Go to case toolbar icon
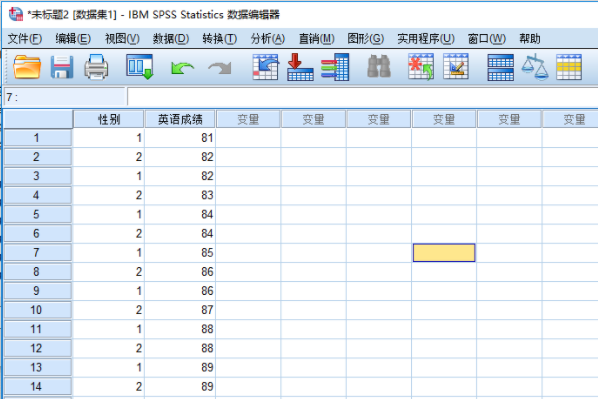Screen dimensions: 598x399 [x=265, y=67]
